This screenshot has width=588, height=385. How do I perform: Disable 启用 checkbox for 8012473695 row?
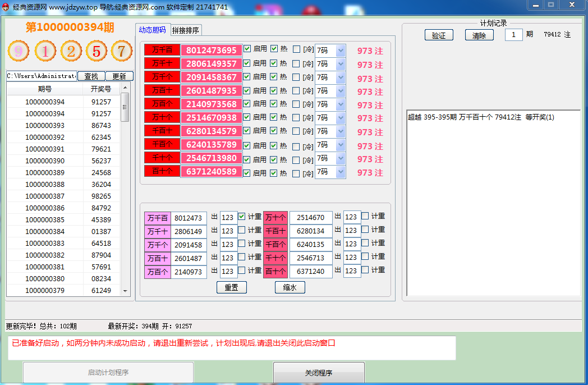tap(247, 49)
